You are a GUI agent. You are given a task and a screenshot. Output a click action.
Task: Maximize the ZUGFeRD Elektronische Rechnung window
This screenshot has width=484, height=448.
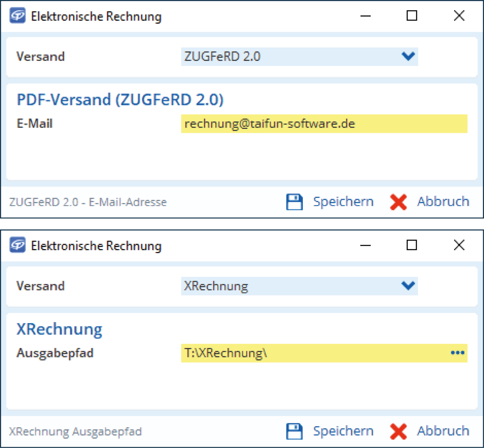tap(412, 16)
